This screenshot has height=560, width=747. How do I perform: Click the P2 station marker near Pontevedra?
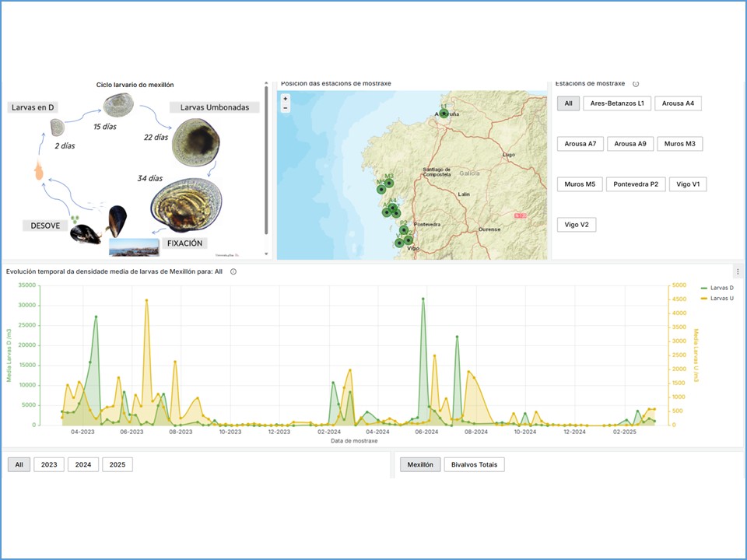click(404, 229)
